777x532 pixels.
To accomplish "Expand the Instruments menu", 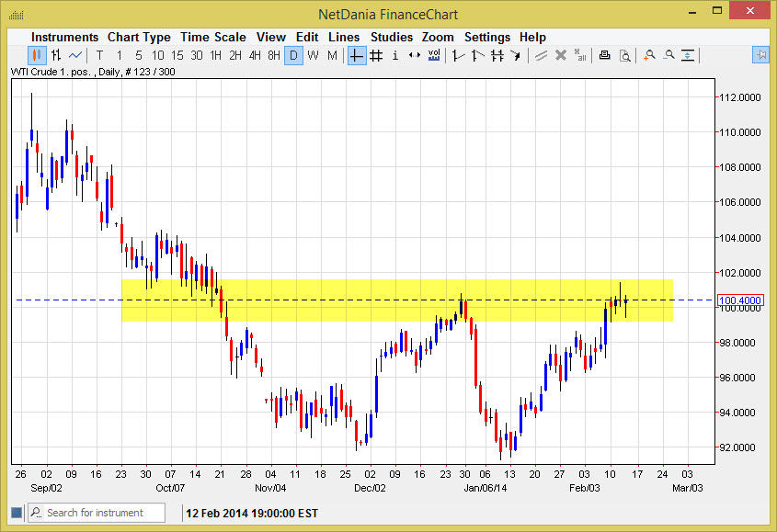I will click(64, 37).
